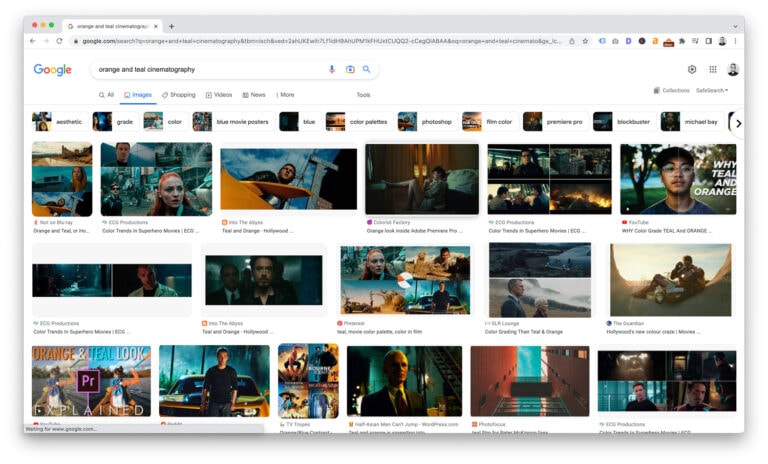
Task: Open the 'WHY Color Grade Teal' YouTube thumbnail
Action: tap(678, 179)
